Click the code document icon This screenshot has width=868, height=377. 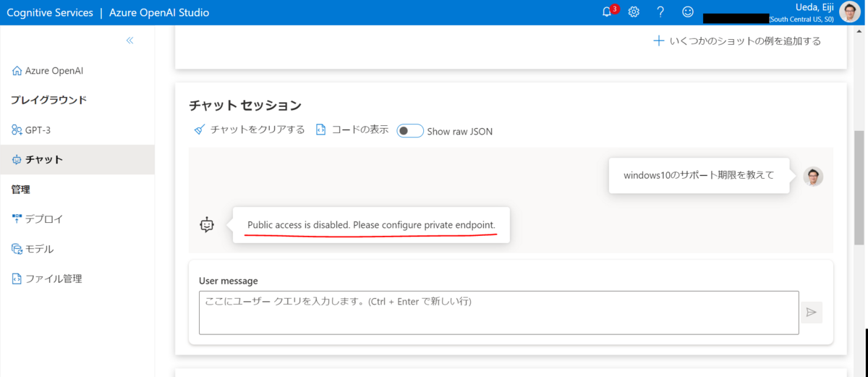(320, 130)
